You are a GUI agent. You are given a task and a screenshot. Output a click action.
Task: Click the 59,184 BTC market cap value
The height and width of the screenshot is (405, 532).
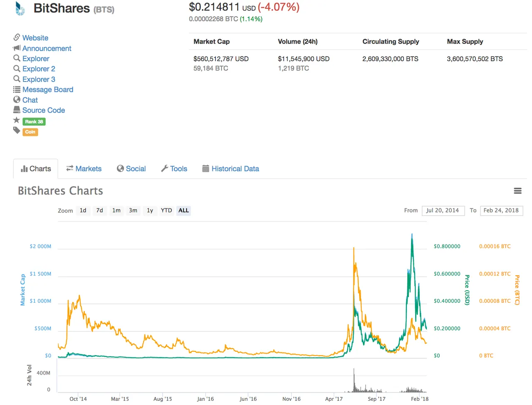(211, 69)
